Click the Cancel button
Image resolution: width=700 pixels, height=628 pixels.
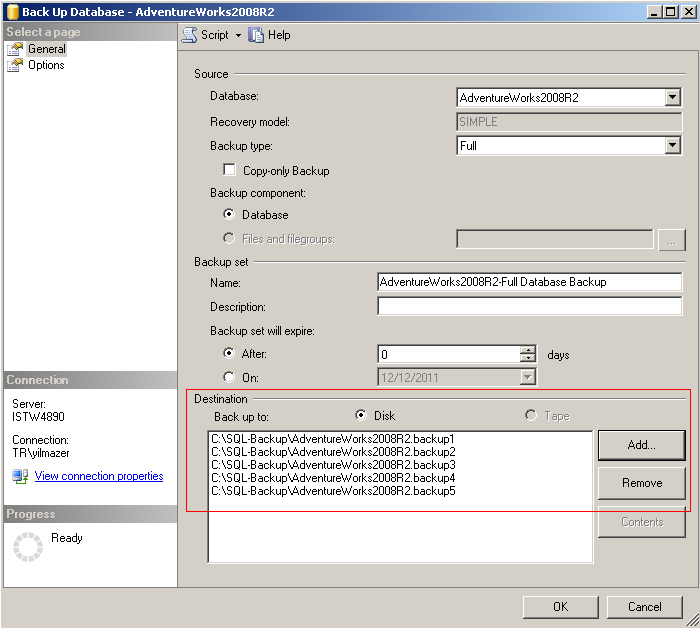pyautogui.click(x=645, y=607)
